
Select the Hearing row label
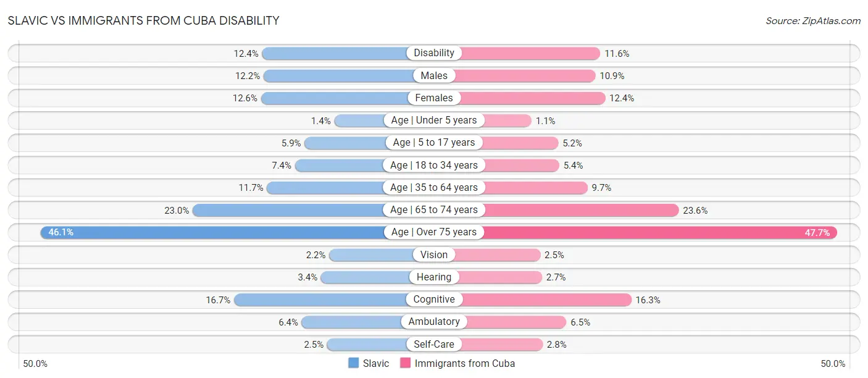point(434,277)
